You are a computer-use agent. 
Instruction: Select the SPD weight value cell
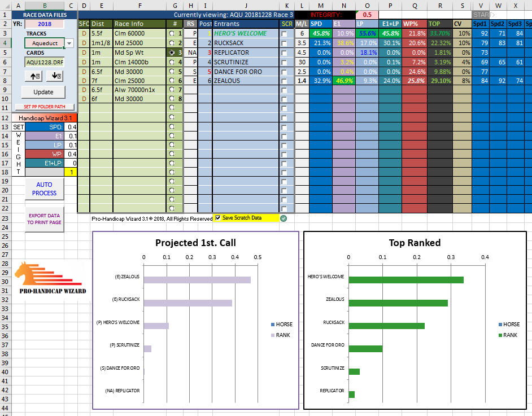point(71,127)
